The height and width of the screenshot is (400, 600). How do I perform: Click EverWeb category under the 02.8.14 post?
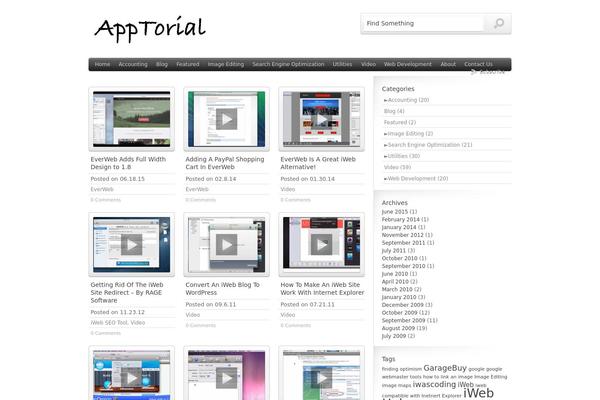(x=197, y=189)
